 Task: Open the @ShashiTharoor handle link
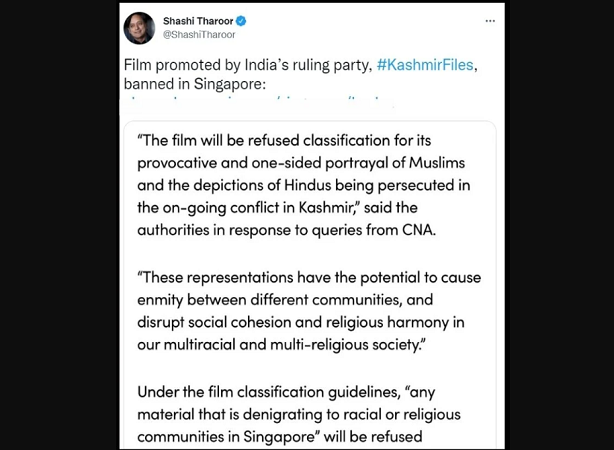coord(199,35)
